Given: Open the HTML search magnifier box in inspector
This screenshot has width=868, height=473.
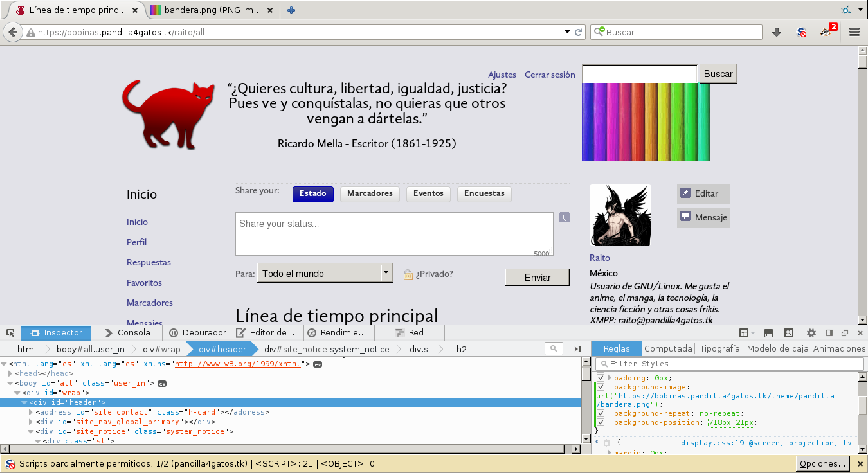Looking at the screenshot, I should 554,349.
